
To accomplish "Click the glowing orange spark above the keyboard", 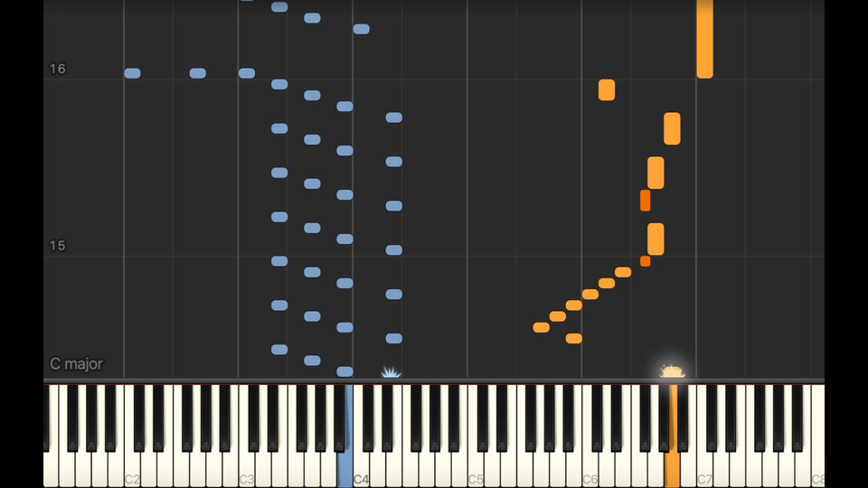I will [x=672, y=371].
